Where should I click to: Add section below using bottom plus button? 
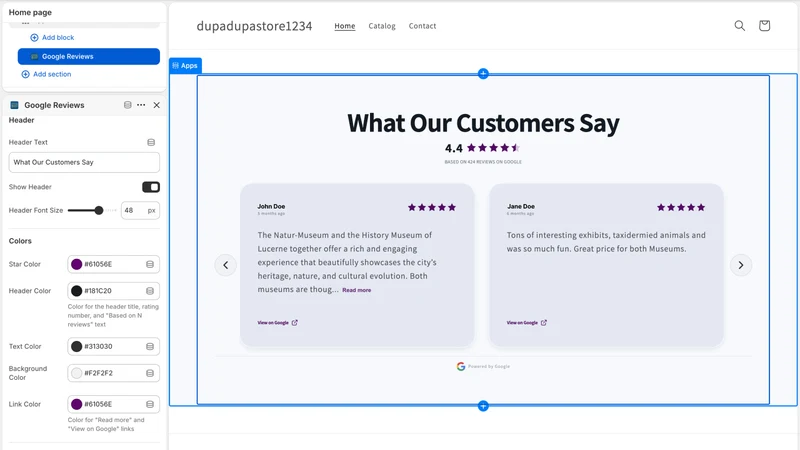click(483, 406)
